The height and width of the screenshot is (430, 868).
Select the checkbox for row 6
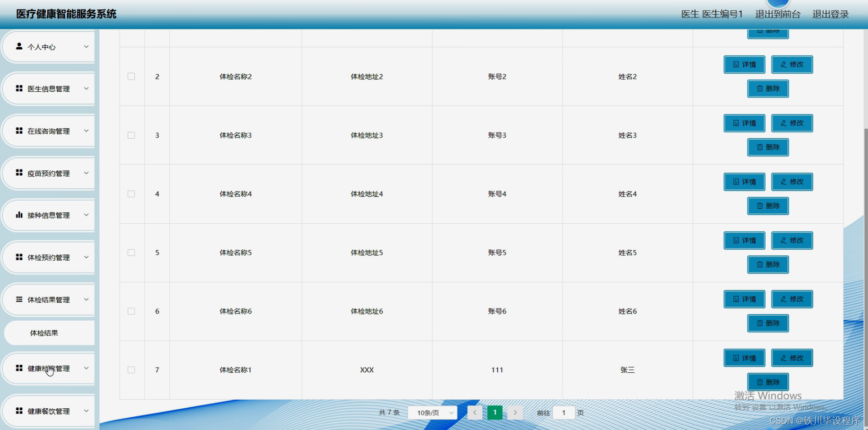coord(131,311)
